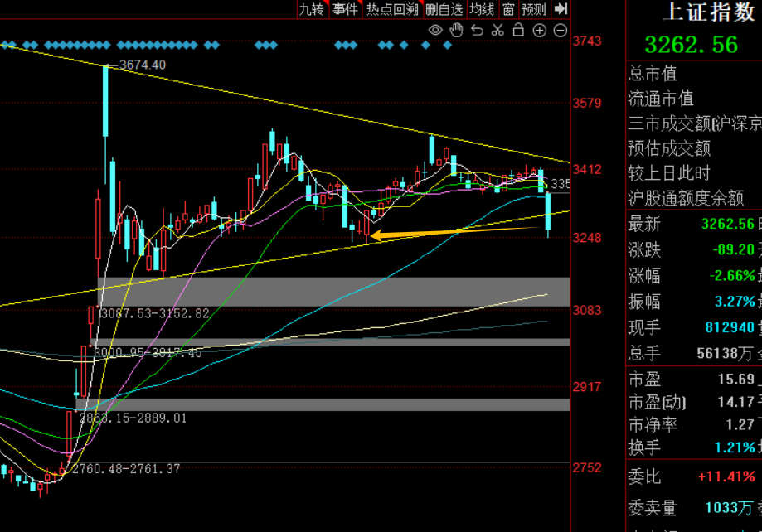Open the 九转 indicator tab

313,9
